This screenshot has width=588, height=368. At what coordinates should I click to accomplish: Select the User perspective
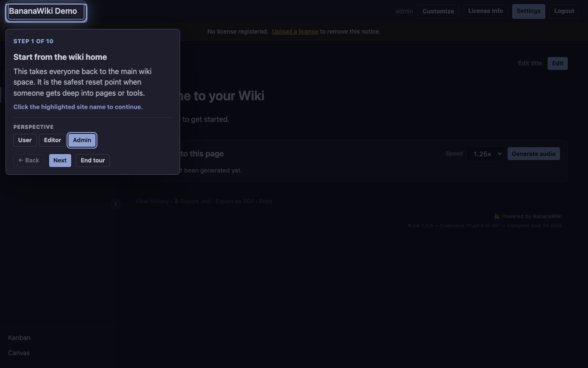click(25, 140)
